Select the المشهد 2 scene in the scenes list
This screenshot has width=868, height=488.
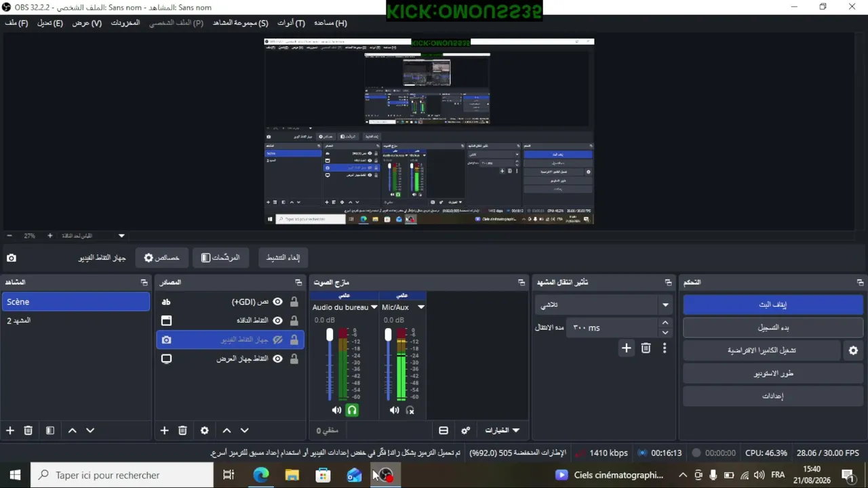click(75, 321)
